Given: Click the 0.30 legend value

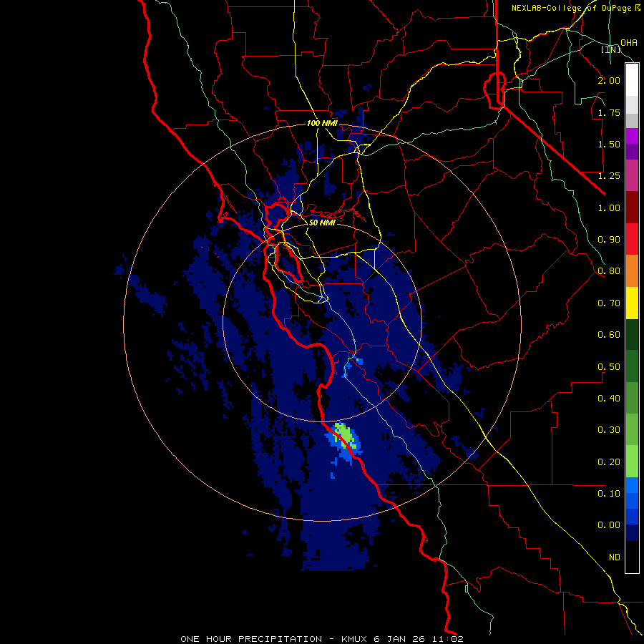Looking at the screenshot, I should [x=609, y=430].
